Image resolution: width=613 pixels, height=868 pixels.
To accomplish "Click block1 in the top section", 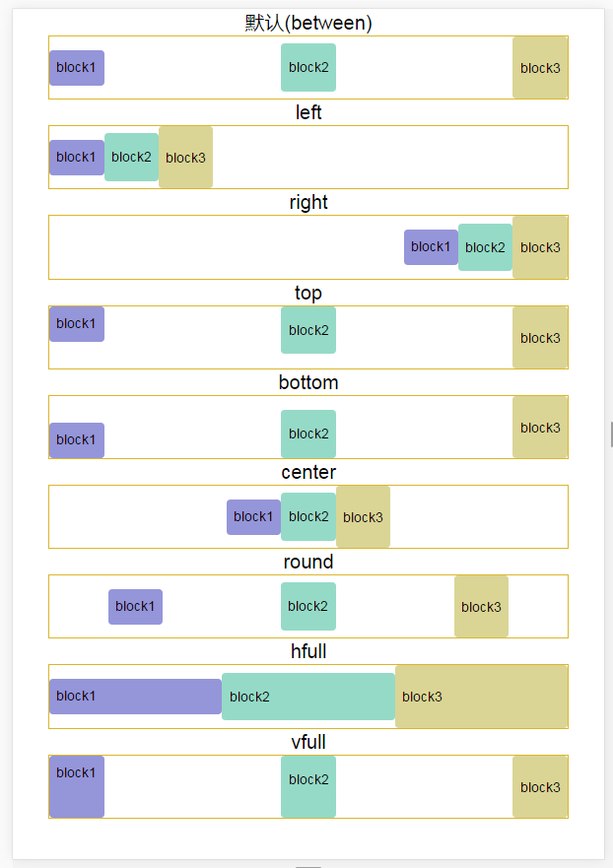I will (x=76, y=323).
